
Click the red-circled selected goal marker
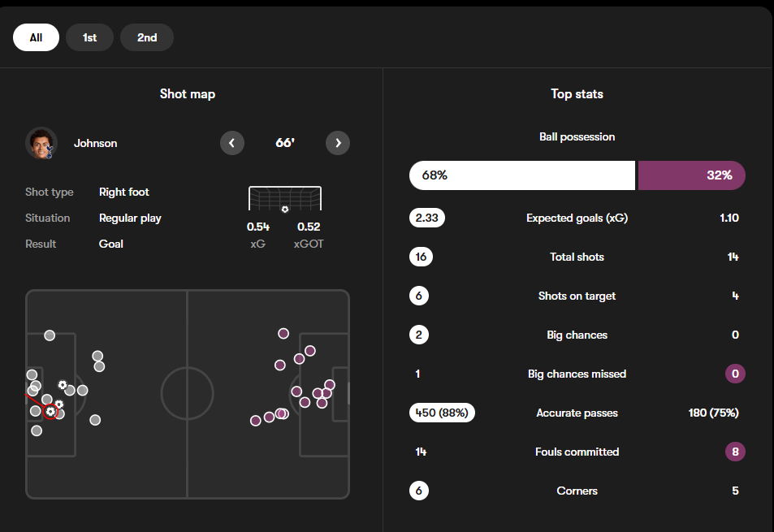pos(50,412)
